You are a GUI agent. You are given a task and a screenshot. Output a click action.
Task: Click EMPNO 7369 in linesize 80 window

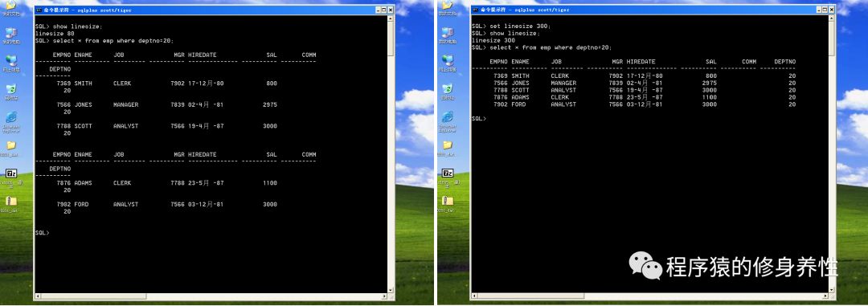click(64, 83)
